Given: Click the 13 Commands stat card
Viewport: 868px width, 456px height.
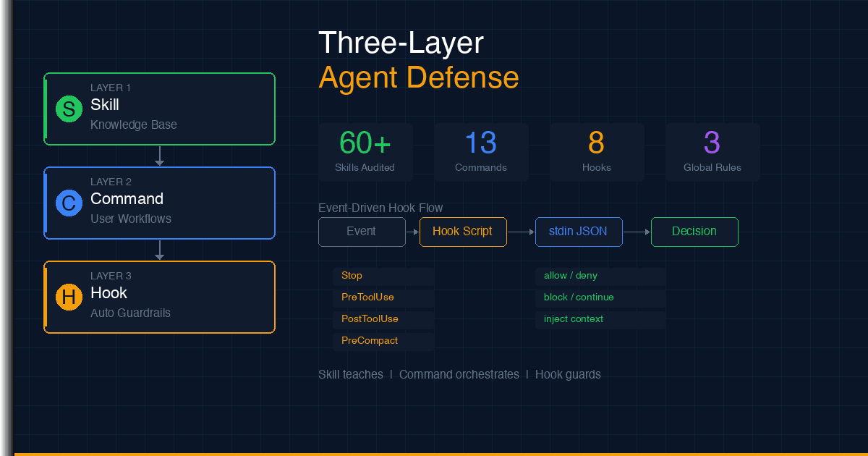Looking at the screenshot, I should pos(481,152).
